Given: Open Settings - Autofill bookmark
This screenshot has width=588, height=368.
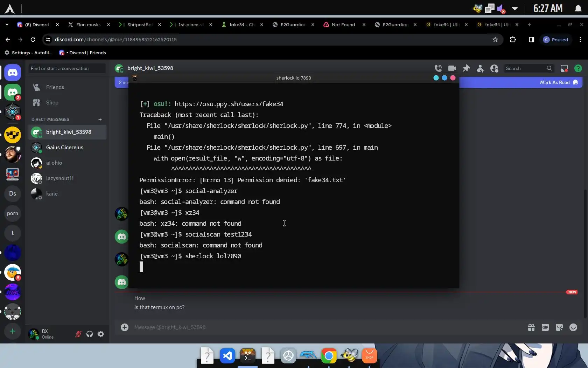Looking at the screenshot, I should pyautogui.click(x=28, y=53).
